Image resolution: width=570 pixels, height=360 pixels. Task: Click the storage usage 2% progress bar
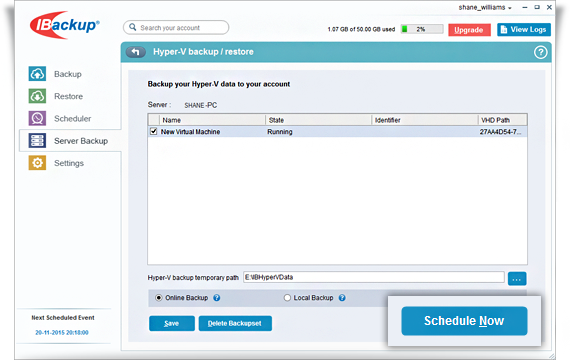point(422,29)
